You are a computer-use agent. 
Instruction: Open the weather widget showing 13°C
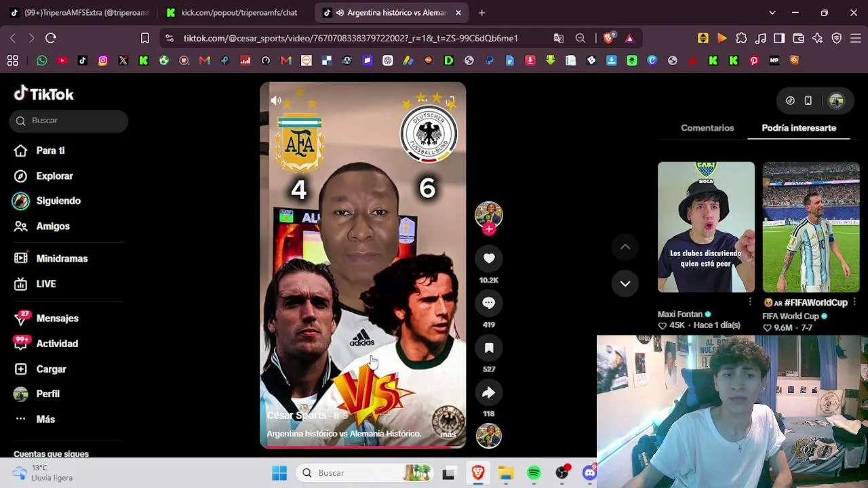click(x=44, y=473)
